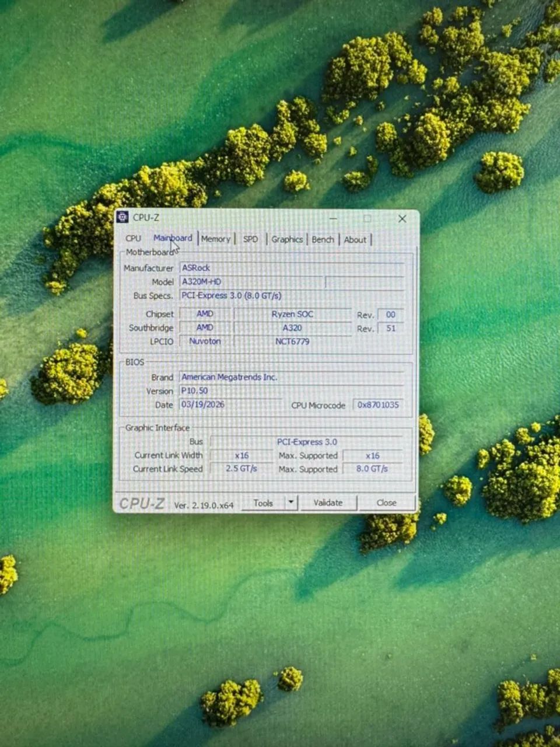Switch to the Graphics tab
The height and width of the screenshot is (747, 560).
[x=287, y=239]
